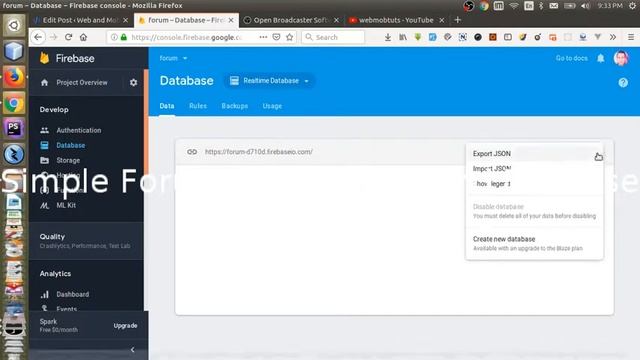The height and width of the screenshot is (360, 640).
Task: Select Database in the sidebar
Action: pos(71,145)
